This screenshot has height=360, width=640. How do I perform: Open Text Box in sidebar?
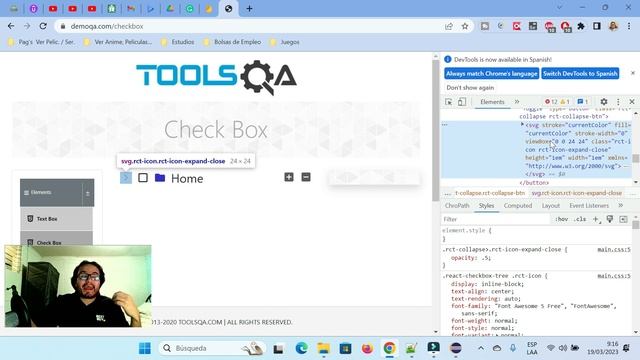[x=56, y=219]
